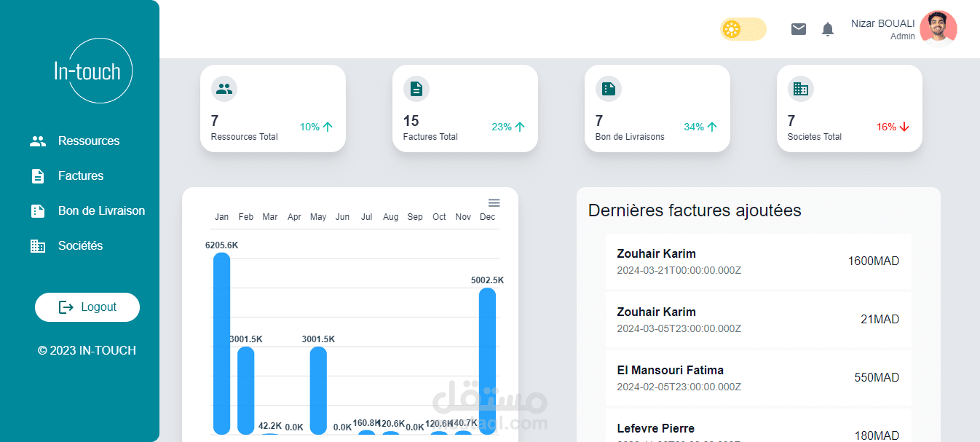The image size is (980, 442).
Task: Click the Sociétés building icon in sidebar
Action: tap(38, 246)
